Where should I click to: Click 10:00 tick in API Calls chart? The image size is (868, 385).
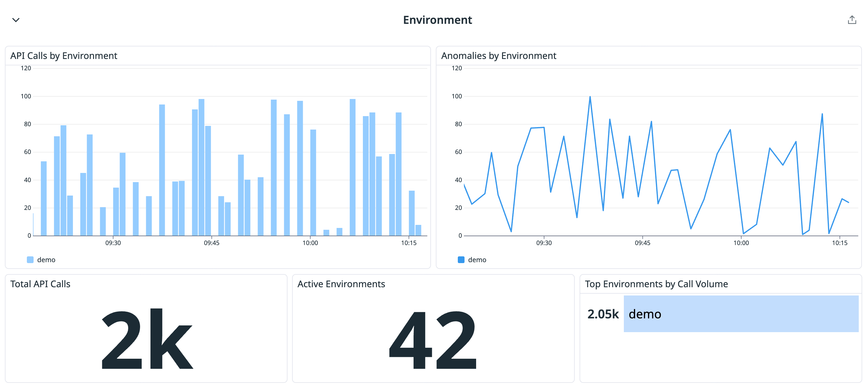pos(310,243)
